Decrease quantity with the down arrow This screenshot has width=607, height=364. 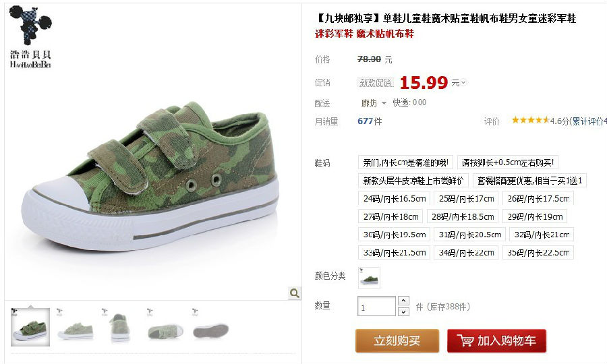click(403, 311)
